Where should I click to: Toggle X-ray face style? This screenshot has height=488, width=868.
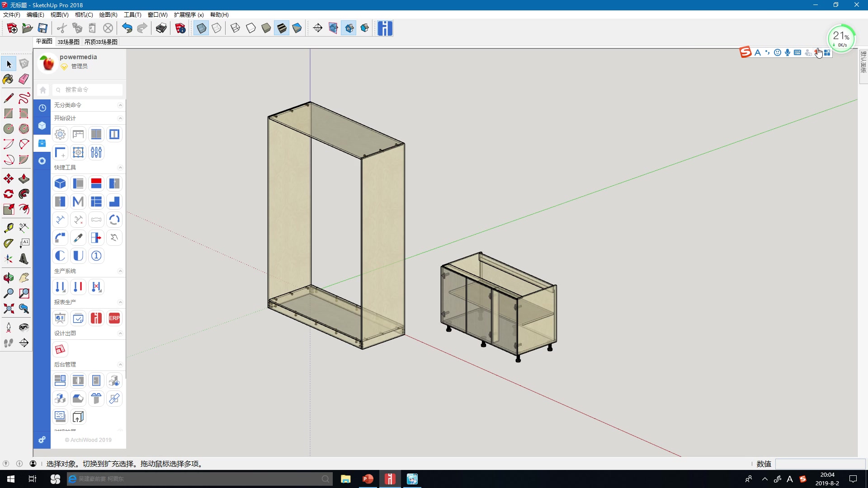201,28
